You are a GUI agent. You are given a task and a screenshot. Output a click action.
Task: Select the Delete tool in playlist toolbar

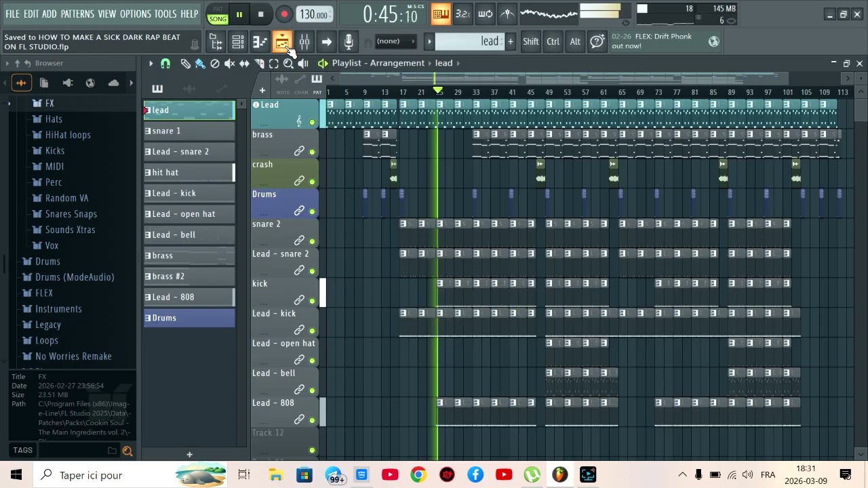215,63
